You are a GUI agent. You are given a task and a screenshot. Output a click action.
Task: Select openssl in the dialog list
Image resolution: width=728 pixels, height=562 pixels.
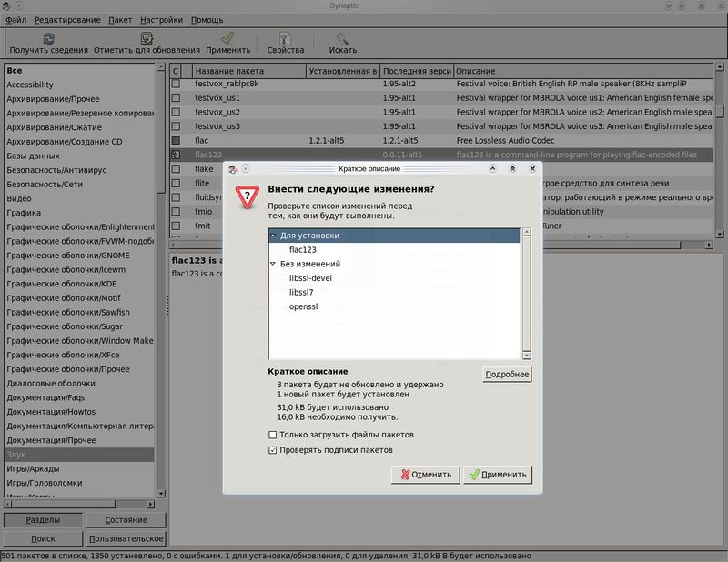click(x=304, y=306)
